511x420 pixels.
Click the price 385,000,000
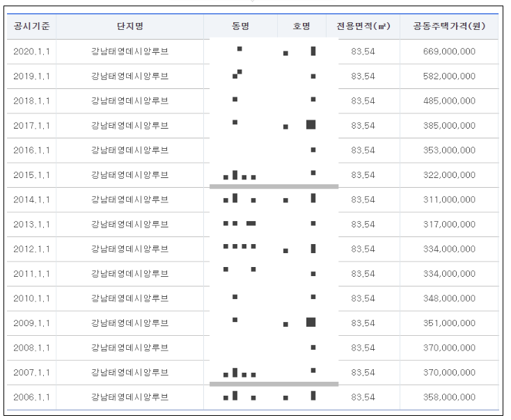(449, 126)
